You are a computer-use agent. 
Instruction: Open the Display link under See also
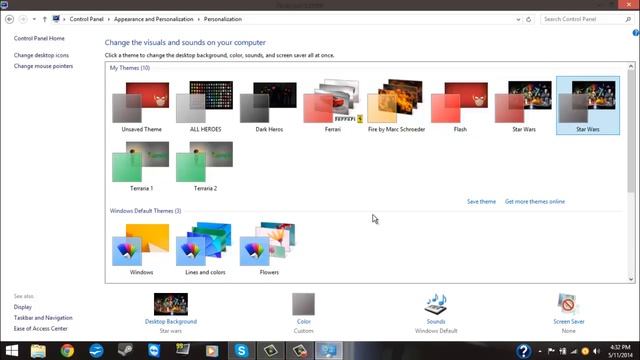coord(22,307)
